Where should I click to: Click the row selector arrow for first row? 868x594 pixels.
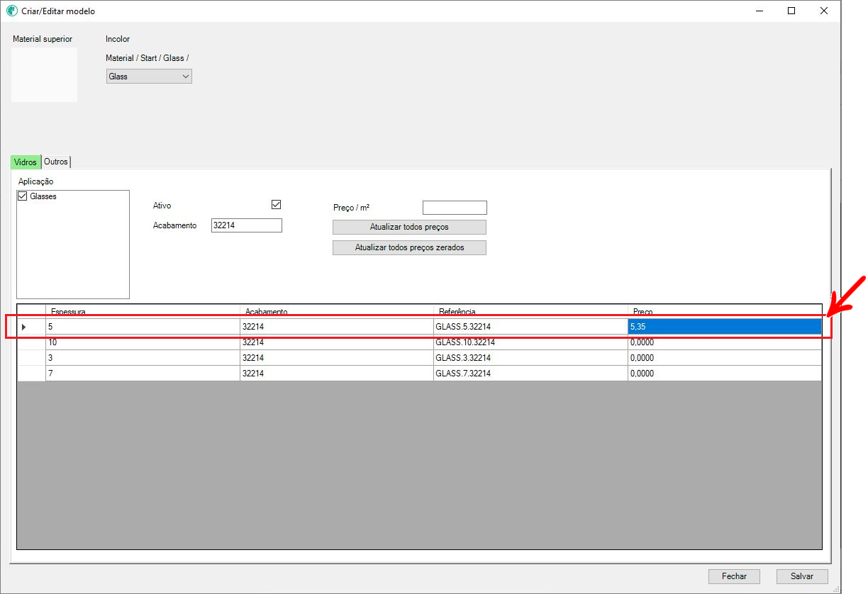[24, 327]
